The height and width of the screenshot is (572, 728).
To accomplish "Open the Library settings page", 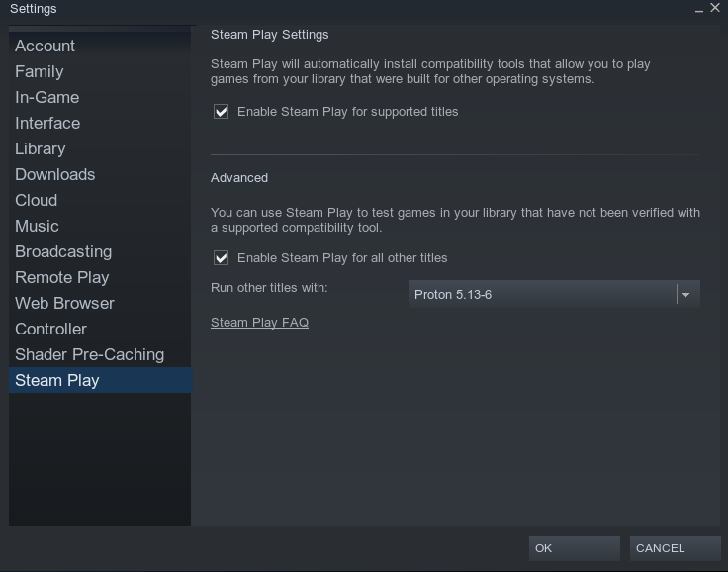I will 40,148.
